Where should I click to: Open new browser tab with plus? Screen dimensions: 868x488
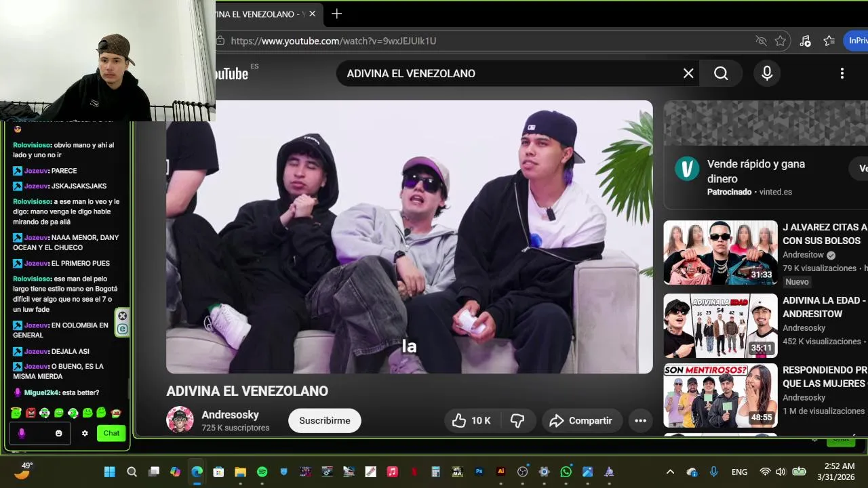(x=336, y=14)
